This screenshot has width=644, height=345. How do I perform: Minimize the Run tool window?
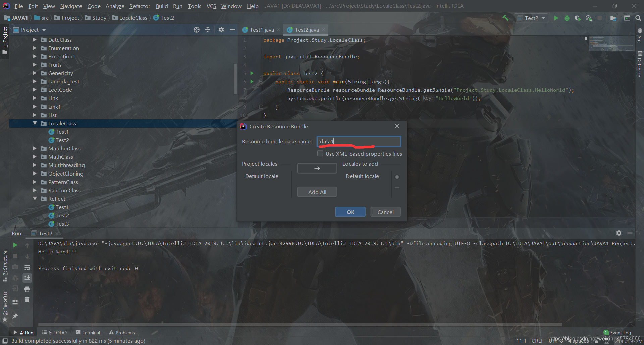[630, 233]
